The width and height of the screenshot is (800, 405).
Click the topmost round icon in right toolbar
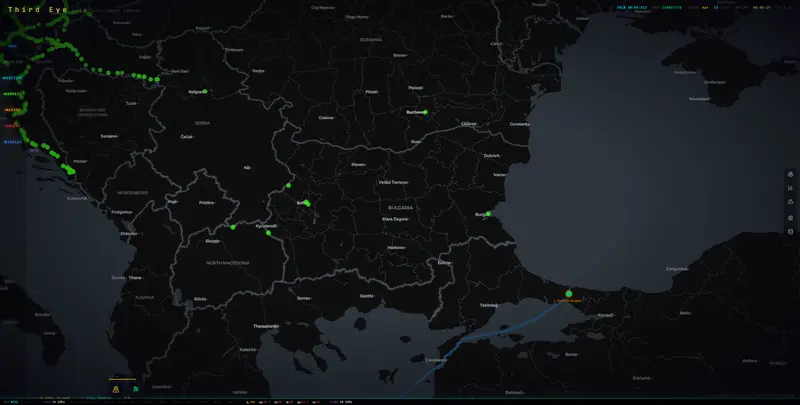[x=790, y=174]
